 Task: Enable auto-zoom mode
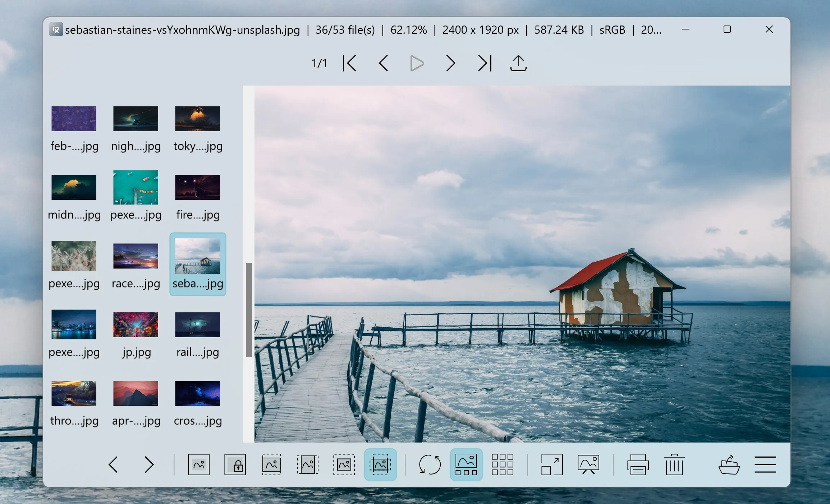click(x=198, y=464)
